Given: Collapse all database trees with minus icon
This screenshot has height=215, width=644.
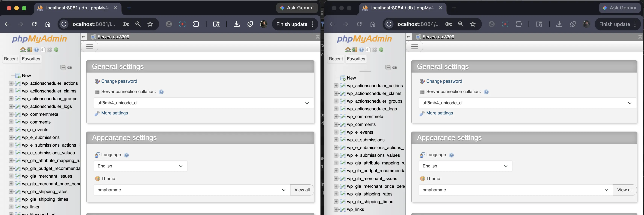Looking at the screenshot, I should 63,67.
